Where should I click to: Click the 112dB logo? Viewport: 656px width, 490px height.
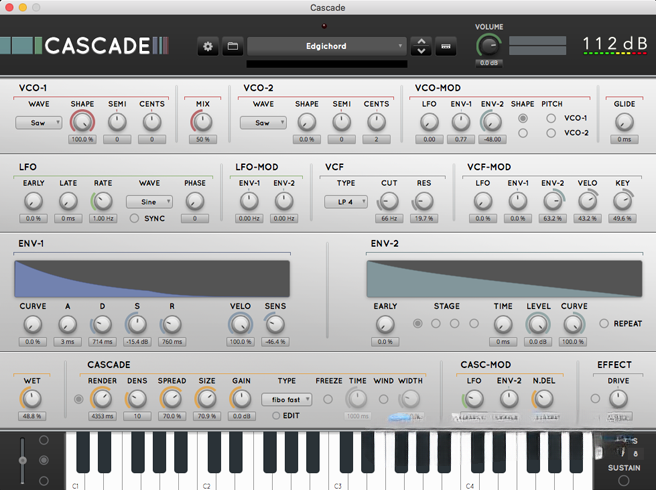point(614,45)
